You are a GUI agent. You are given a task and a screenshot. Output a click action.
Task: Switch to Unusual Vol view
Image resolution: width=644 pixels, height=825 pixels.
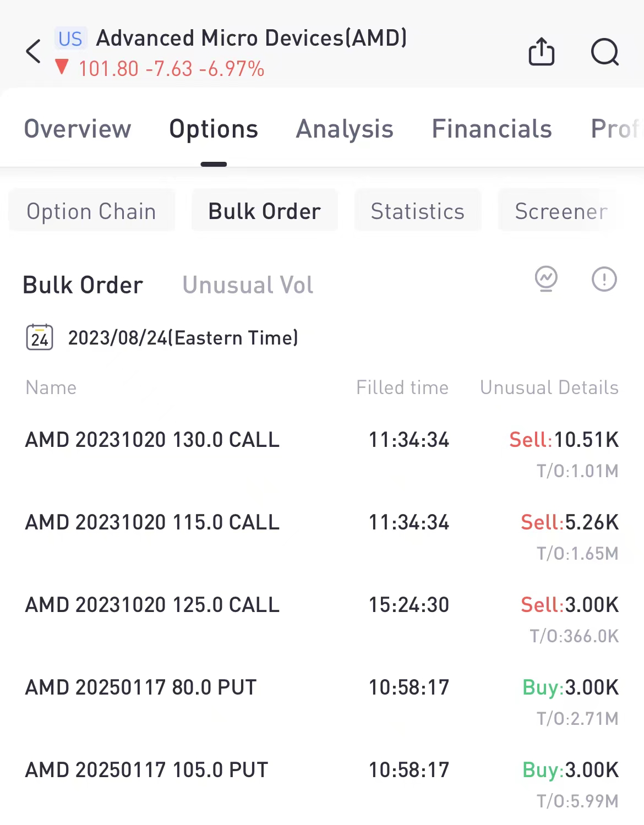[248, 285]
